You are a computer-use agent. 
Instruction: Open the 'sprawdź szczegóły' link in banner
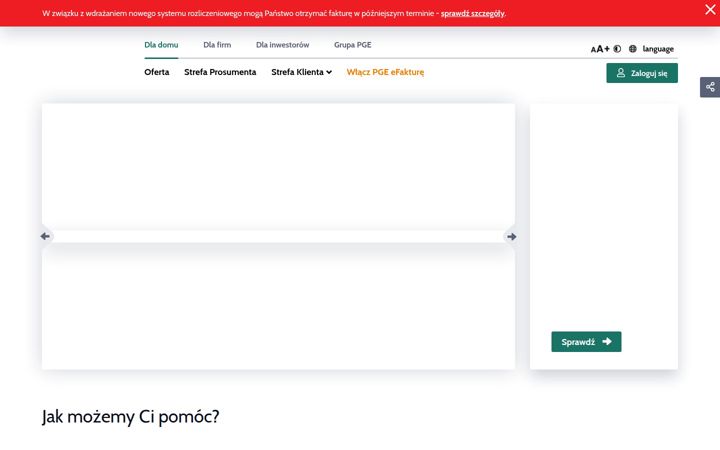[472, 13]
